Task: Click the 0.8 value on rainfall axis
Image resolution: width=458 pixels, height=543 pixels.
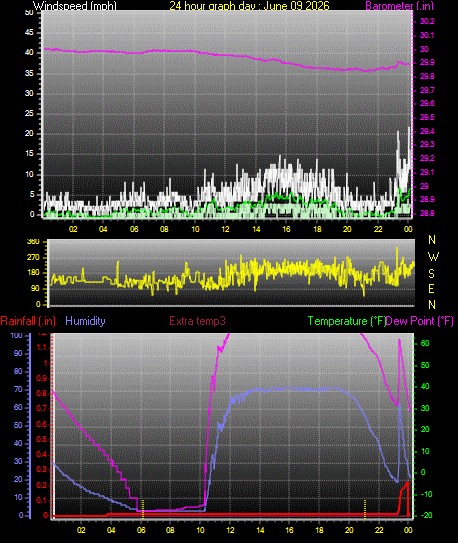Action: click(42, 393)
